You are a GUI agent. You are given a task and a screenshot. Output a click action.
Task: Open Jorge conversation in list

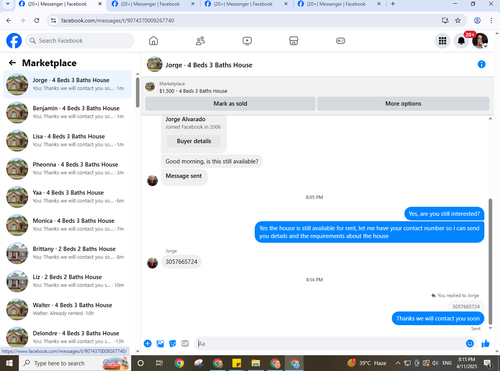pyautogui.click(x=68, y=84)
